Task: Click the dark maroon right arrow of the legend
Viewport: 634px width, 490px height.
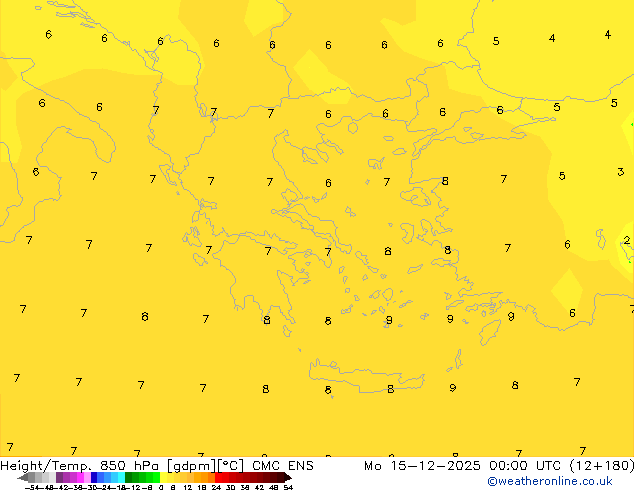Action: coord(288,478)
